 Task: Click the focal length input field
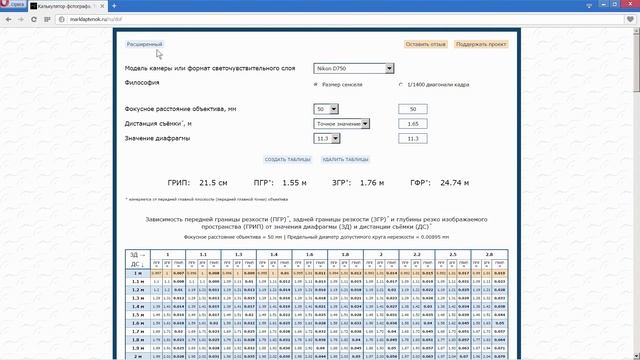pos(413,109)
